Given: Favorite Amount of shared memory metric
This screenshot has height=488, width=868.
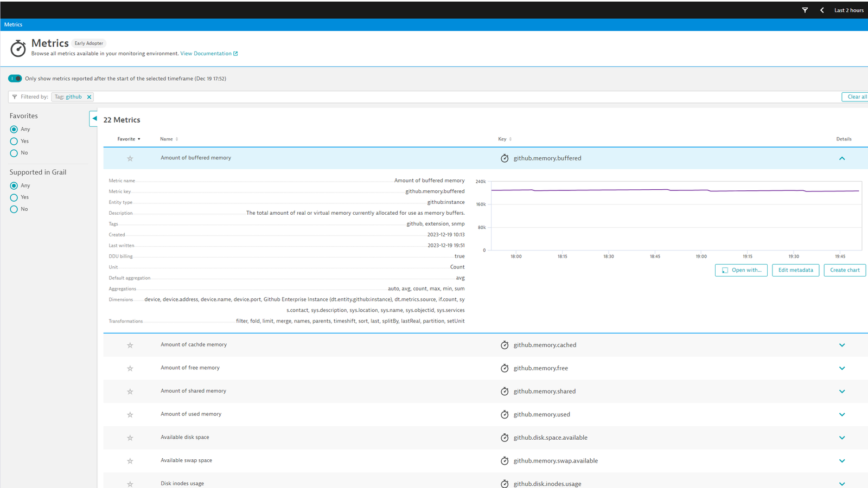Looking at the screenshot, I should click(x=130, y=391).
